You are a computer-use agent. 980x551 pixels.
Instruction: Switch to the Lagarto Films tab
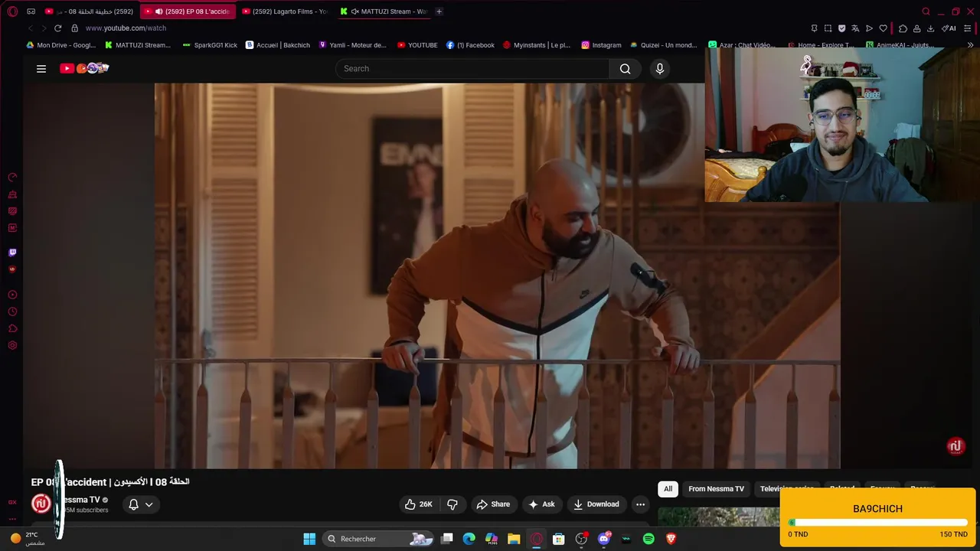click(285, 11)
